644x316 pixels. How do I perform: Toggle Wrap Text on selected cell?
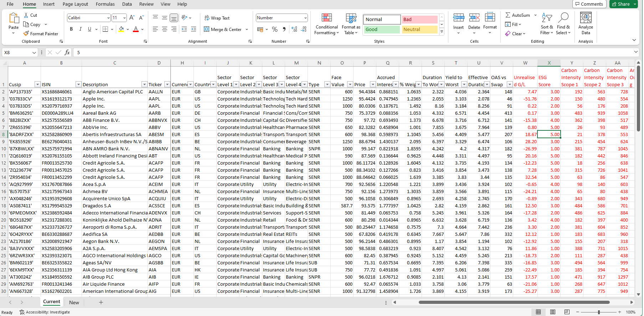click(217, 18)
